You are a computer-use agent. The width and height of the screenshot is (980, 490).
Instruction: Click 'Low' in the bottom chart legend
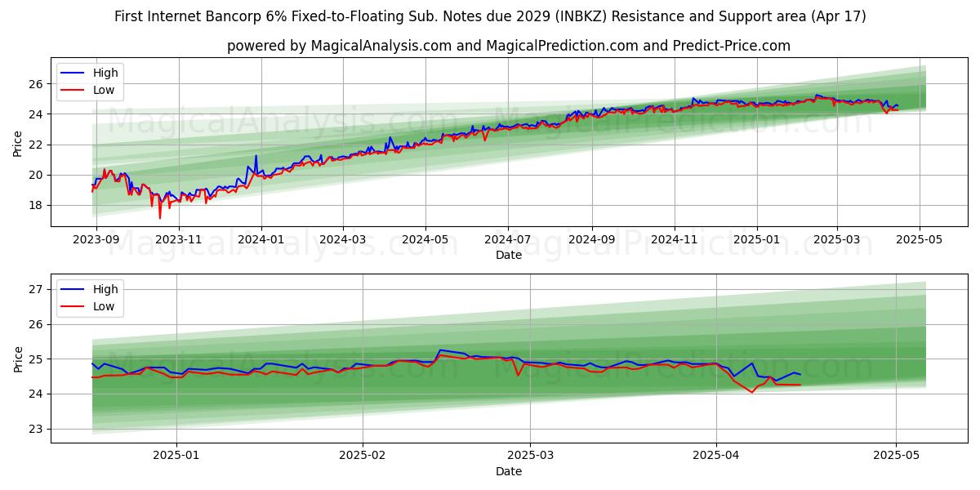[104, 306]
